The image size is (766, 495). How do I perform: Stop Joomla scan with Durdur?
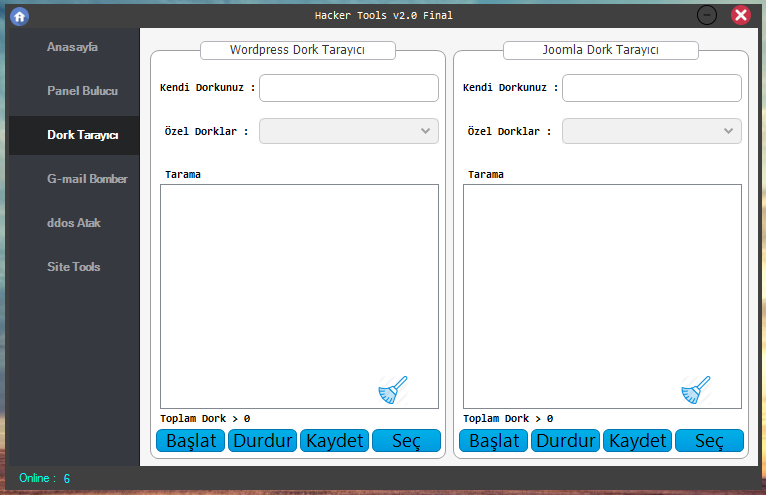click(565, 441)
